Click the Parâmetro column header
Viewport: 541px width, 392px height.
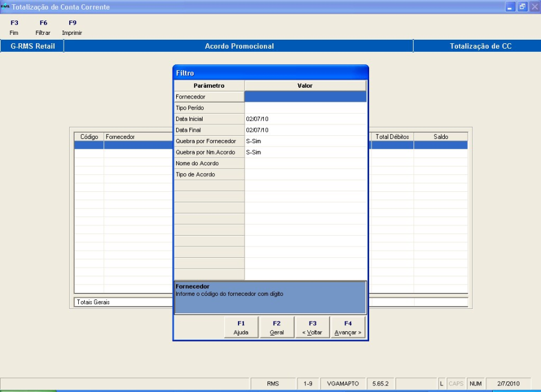click(209, 85)
